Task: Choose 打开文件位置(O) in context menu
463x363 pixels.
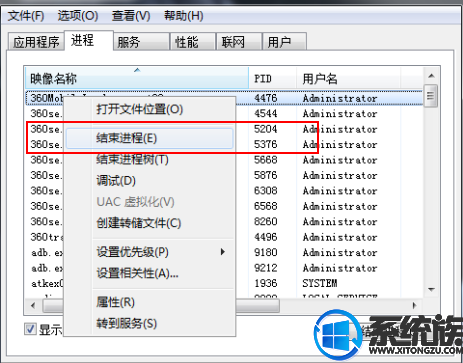Action: [x=149, y=109]
